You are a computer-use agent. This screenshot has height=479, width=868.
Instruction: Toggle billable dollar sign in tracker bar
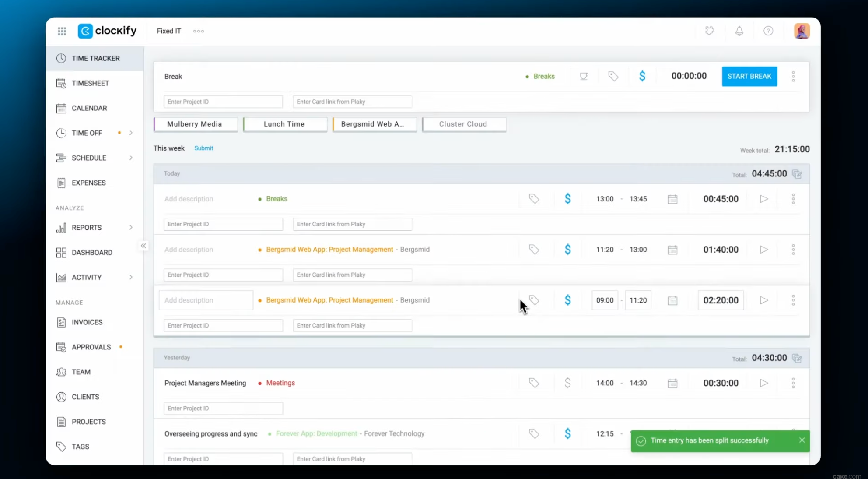coord(642,76)
